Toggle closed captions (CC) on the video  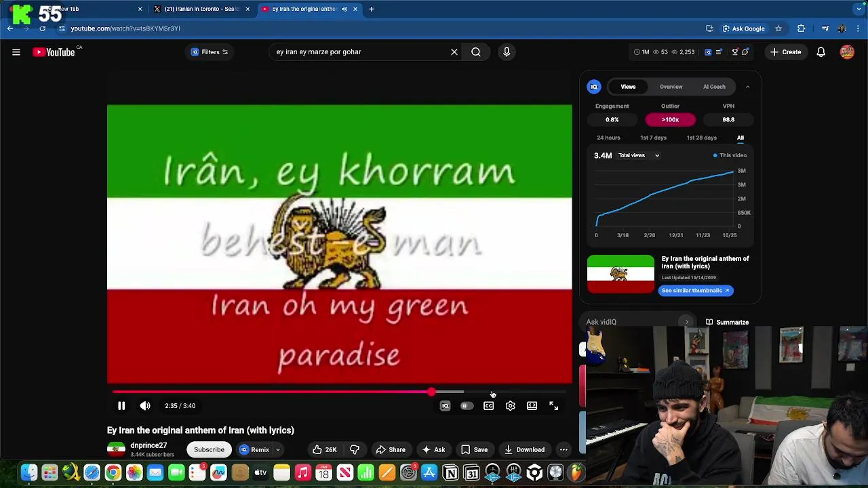(488, 405)
